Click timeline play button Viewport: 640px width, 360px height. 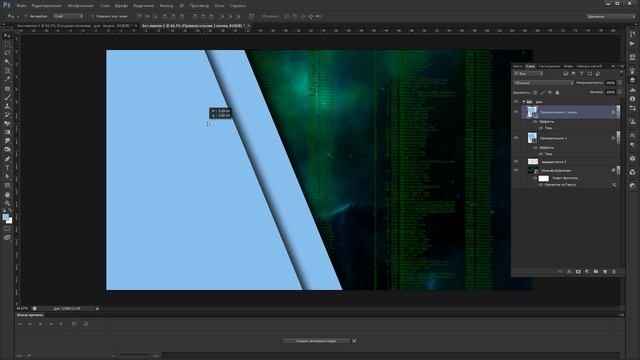[40, 324]
